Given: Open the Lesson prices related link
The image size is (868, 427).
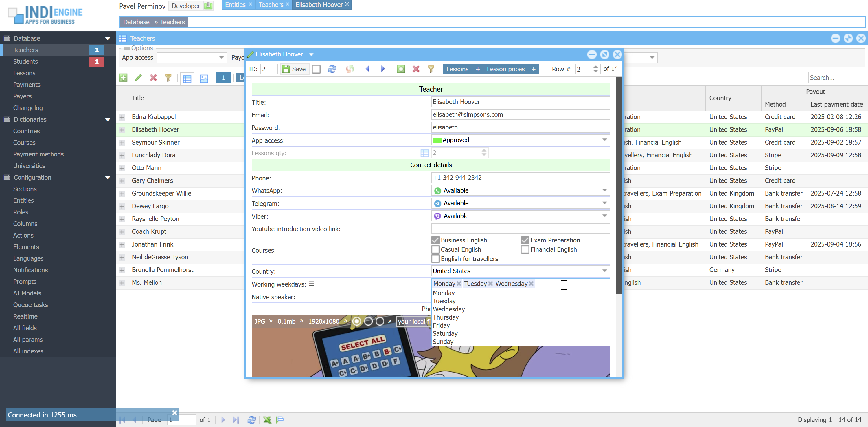Looking at the screenshot, I should [505, 69].
